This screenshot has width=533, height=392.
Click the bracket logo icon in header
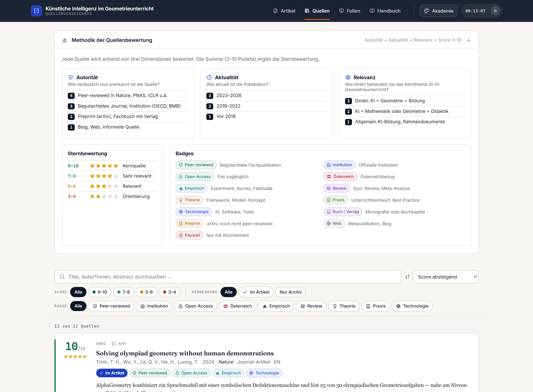[x=36, y=11]
